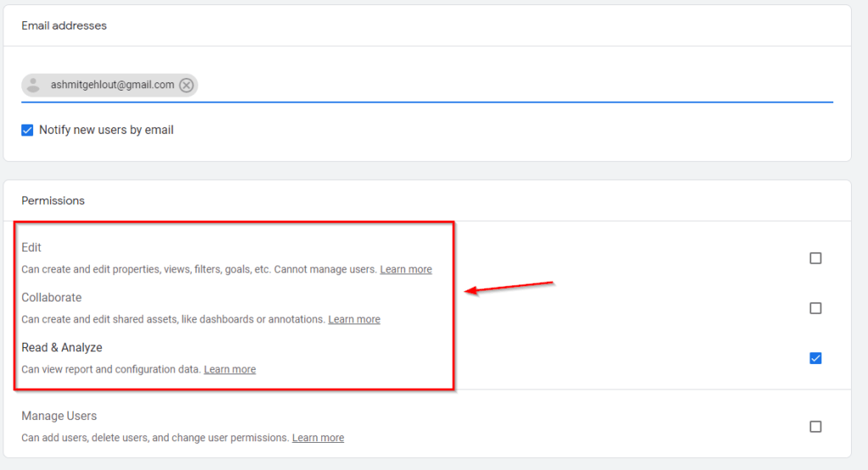Viewport: 868px width, 470px height.
Task: Click 'Can create and edit shared assets' description
Action: tap(173, 319)
